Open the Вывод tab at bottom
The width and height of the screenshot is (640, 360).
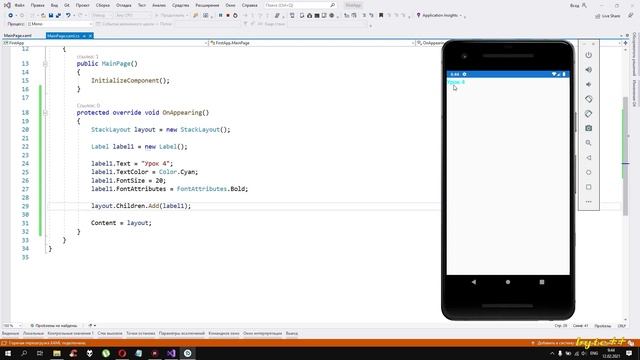pos(291,333)
